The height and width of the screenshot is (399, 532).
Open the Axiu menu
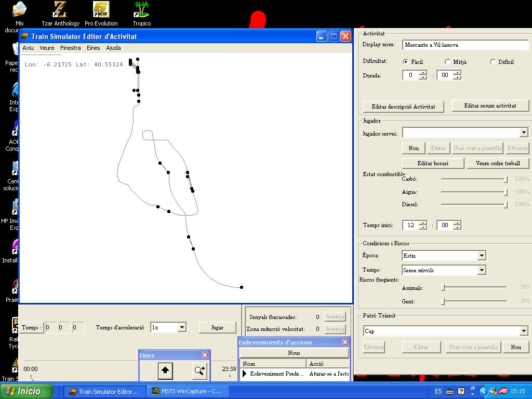pos(28,48)
